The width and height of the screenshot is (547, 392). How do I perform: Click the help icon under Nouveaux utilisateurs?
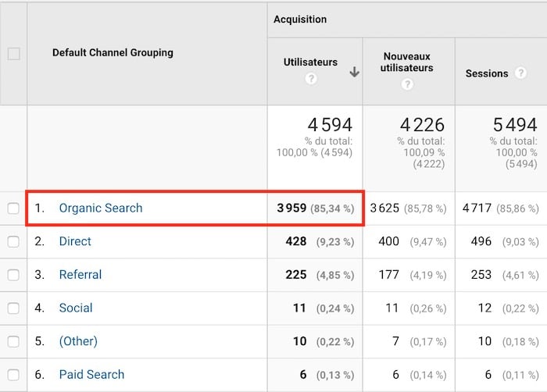click(x=407, y=84)
